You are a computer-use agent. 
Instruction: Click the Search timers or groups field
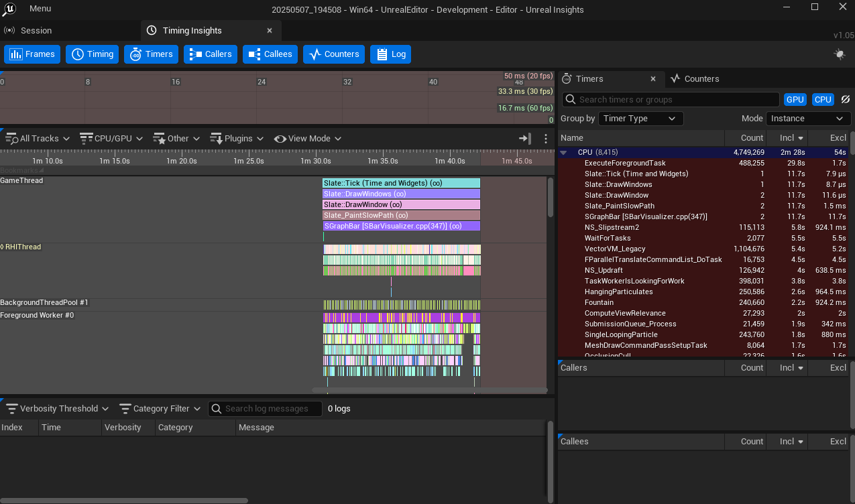(671, 100)
